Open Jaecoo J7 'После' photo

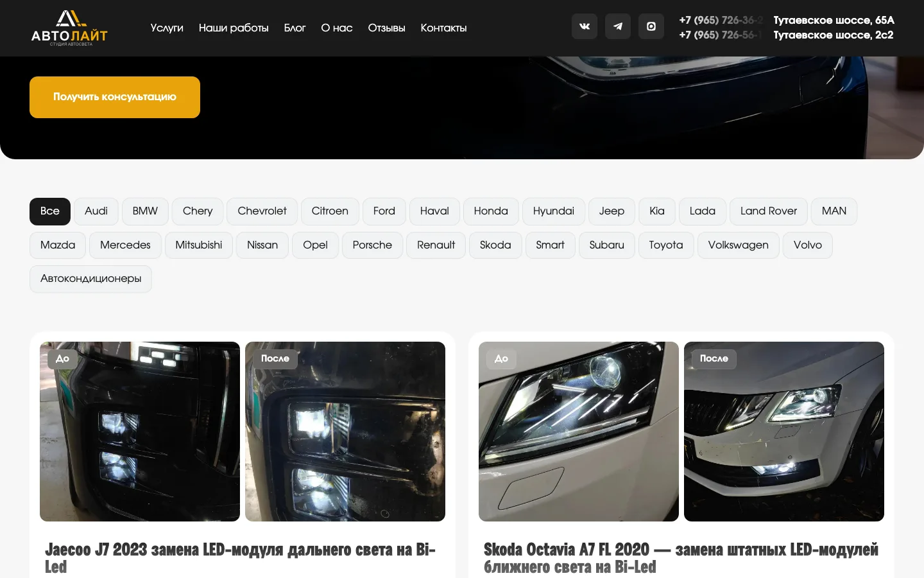(345, 432)
